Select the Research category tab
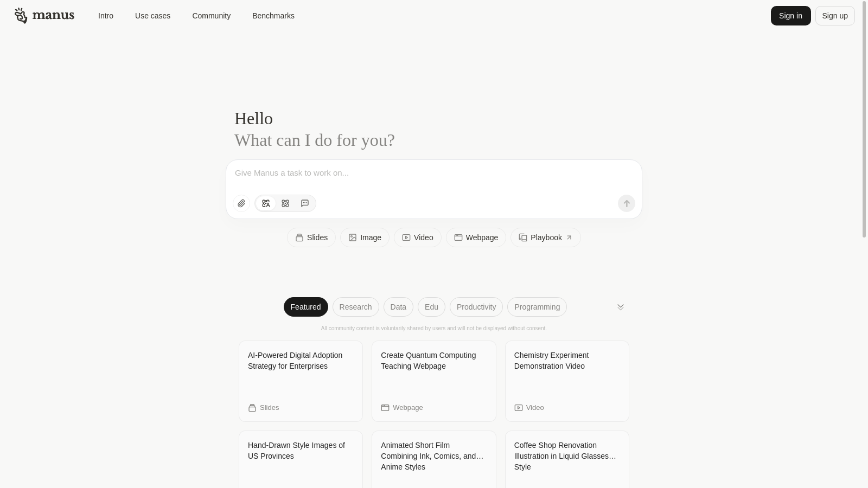The width and height of the screenshot is (868, 488). tap(355, 307)
